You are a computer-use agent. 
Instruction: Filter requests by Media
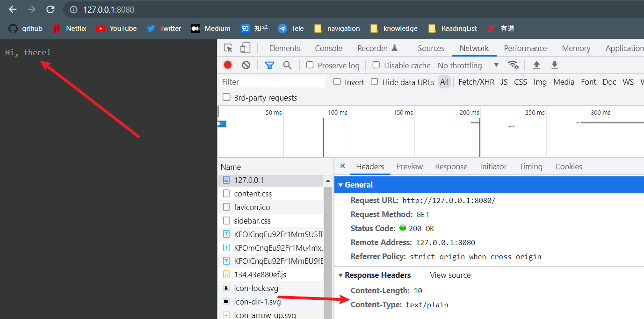pyautogui.click(x=564, y=82)
